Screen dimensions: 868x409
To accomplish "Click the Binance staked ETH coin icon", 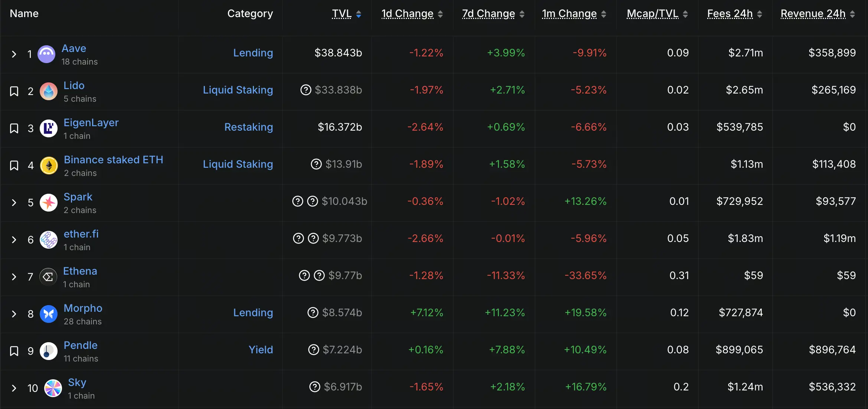I will 49,166.
